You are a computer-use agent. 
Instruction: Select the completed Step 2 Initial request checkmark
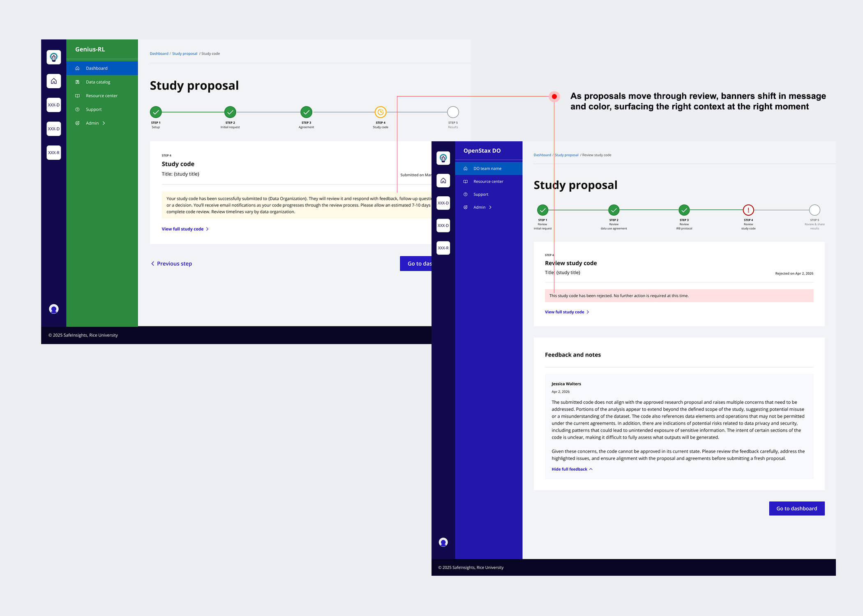point(230,112)
